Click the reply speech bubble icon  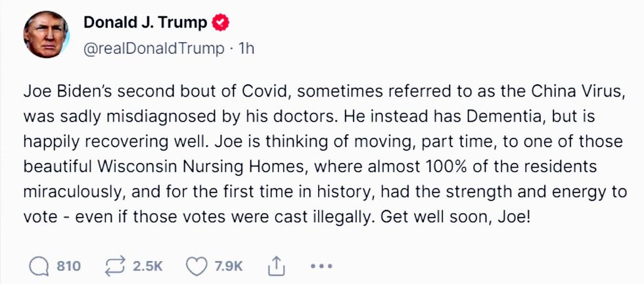click(39, 266)
